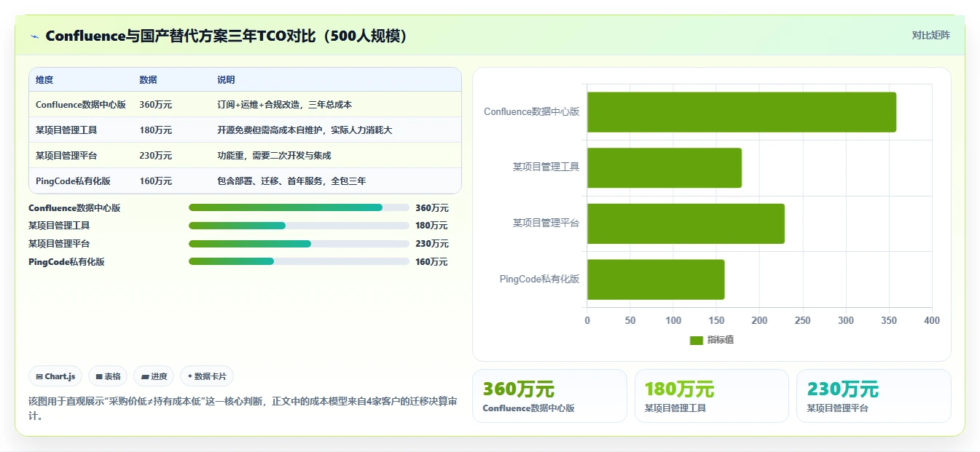980x452 pixels.
Task: Click the Confluence数据中心版 progress bar
Action: click(x=299, y=207)
